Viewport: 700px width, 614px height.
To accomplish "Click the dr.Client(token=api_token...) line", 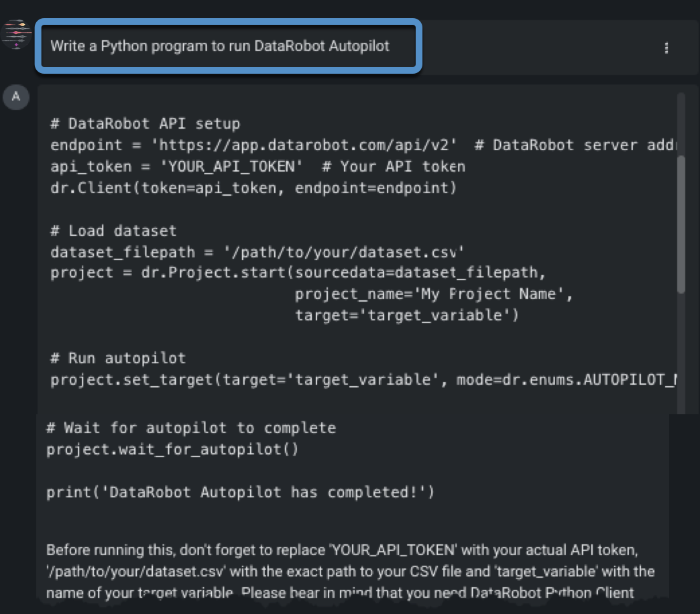I will point(253,188).
